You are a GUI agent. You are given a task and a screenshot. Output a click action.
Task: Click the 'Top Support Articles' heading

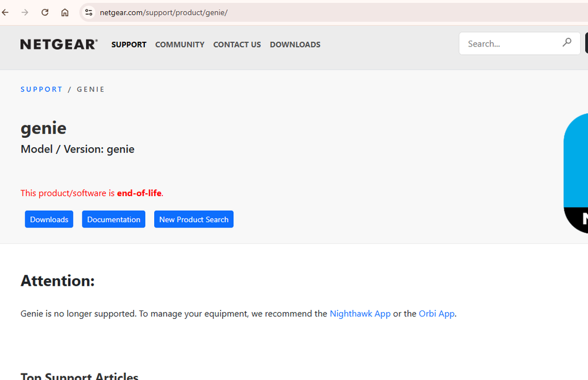click(x=79, y=376)
